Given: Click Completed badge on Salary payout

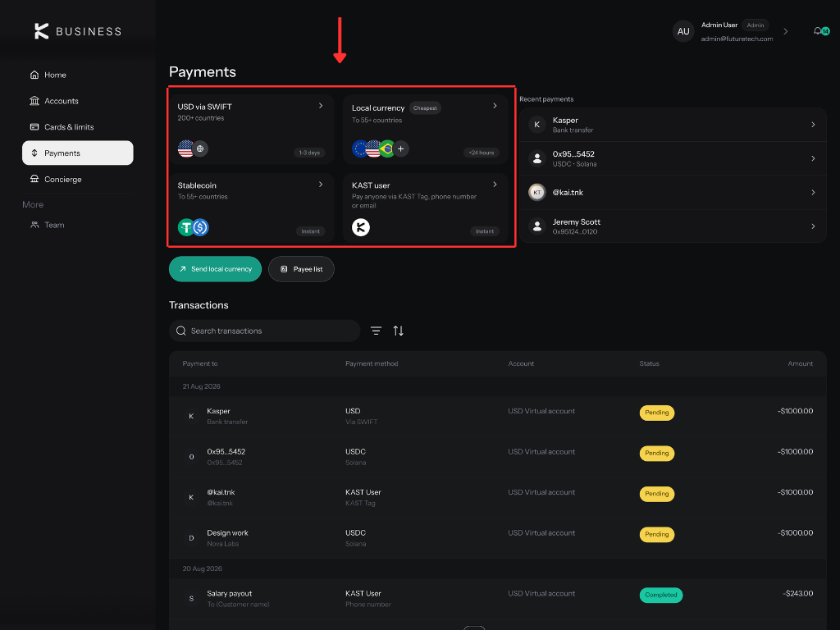Looking at the screenshot, I should tap(661, 596).
